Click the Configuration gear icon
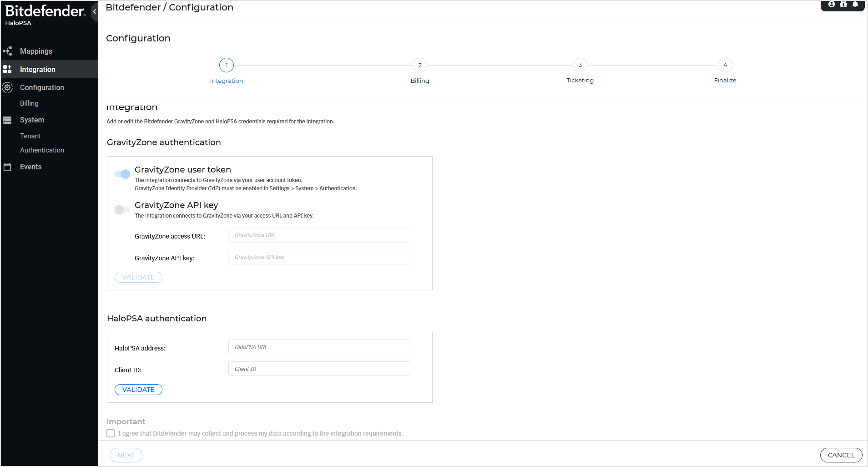Image resolution: width=868 pixels, height=467 pixels. (8, 87)
